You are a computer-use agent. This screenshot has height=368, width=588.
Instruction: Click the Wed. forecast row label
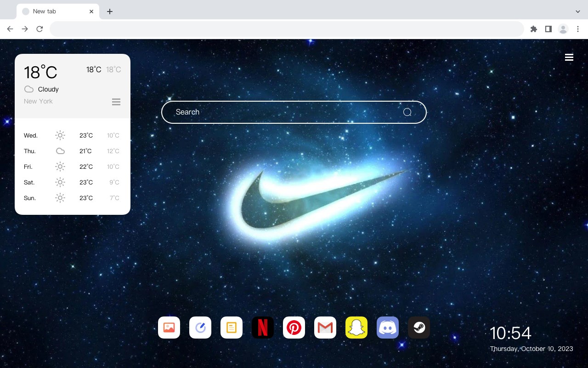pyautogui.click(x=31, y=135)
